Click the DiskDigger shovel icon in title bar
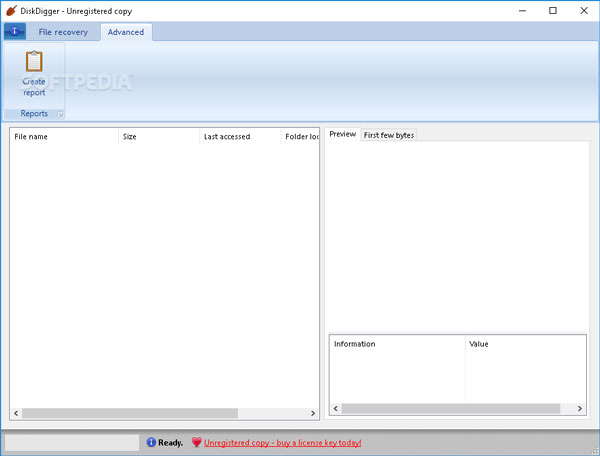Screen dimensions: 600x456 (11, 11)
